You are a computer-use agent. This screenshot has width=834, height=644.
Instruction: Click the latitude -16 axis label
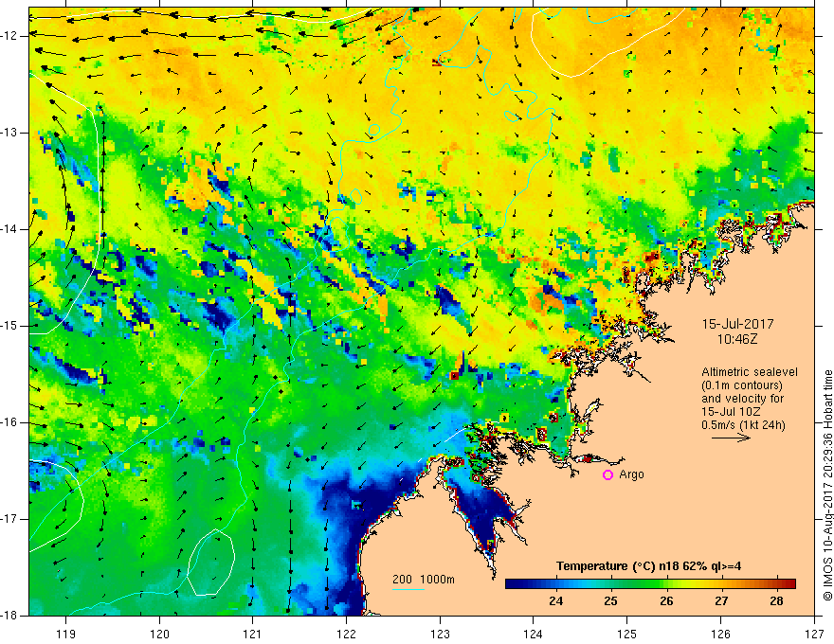(x=9, y=422)
